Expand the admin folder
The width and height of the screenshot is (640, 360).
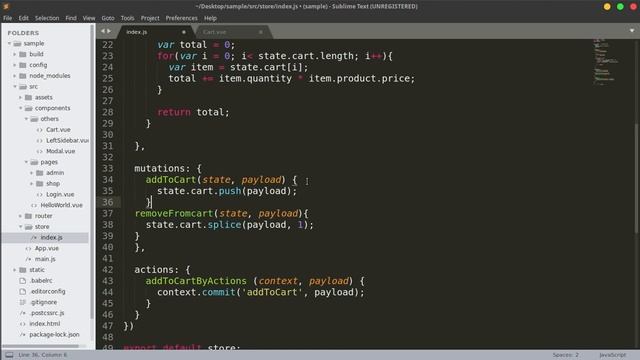(32, 173)
